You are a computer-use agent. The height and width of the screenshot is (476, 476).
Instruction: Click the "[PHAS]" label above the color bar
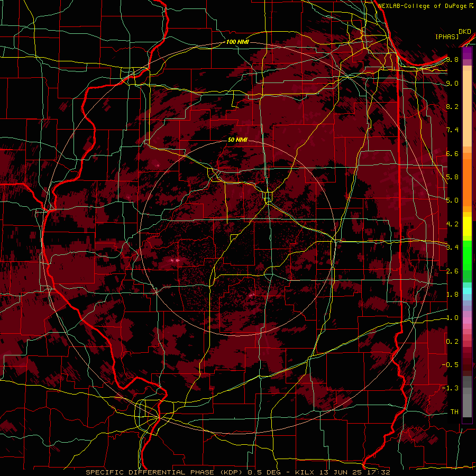tap(447, 37)
